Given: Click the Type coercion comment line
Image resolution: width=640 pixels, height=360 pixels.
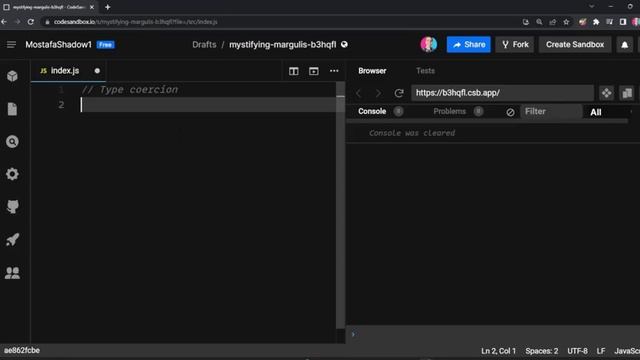Looking at the screenshot, I should pos(130,90).
